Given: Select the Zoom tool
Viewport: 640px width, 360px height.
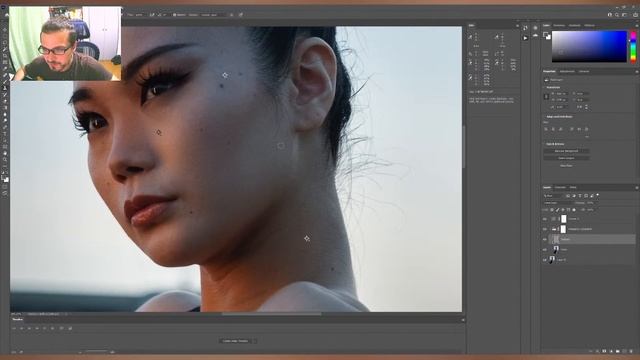Looking at the screenshot, I should [5, 160].
